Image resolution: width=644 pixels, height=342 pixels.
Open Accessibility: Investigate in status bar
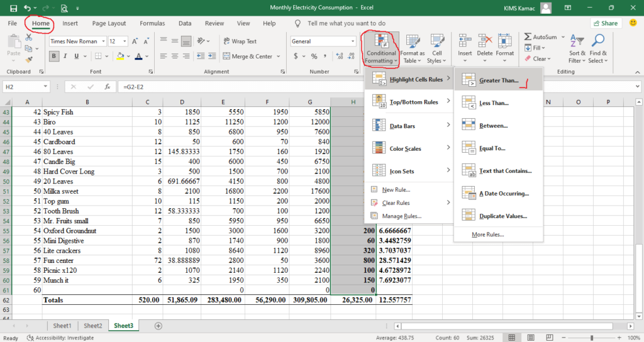coord(60,338)
